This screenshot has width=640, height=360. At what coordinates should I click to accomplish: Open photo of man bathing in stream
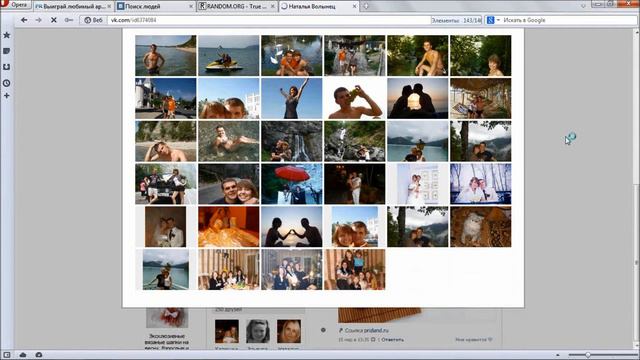(x=229, y=141)
